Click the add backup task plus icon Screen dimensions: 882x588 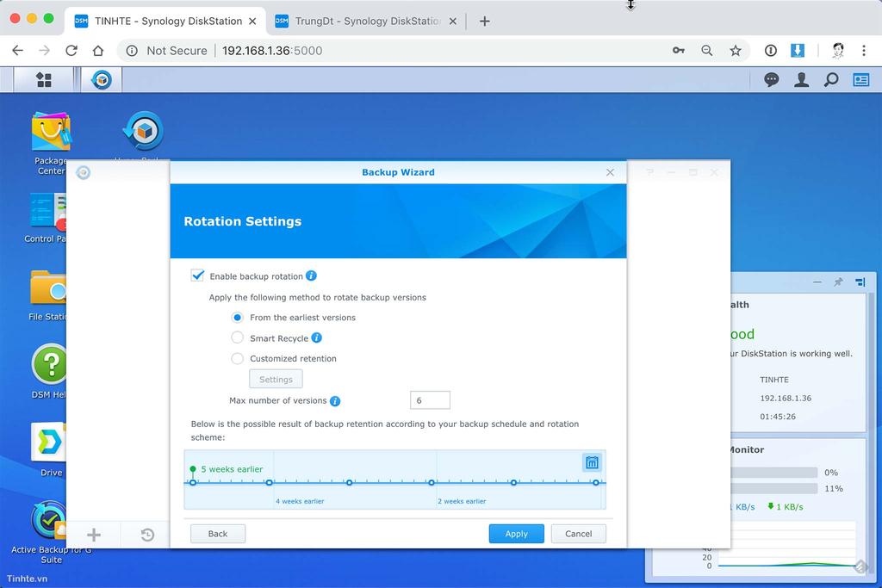coord(94,534)
